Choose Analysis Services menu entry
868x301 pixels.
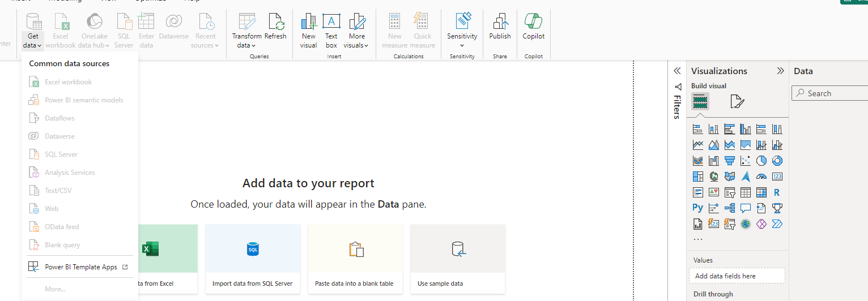80,173
